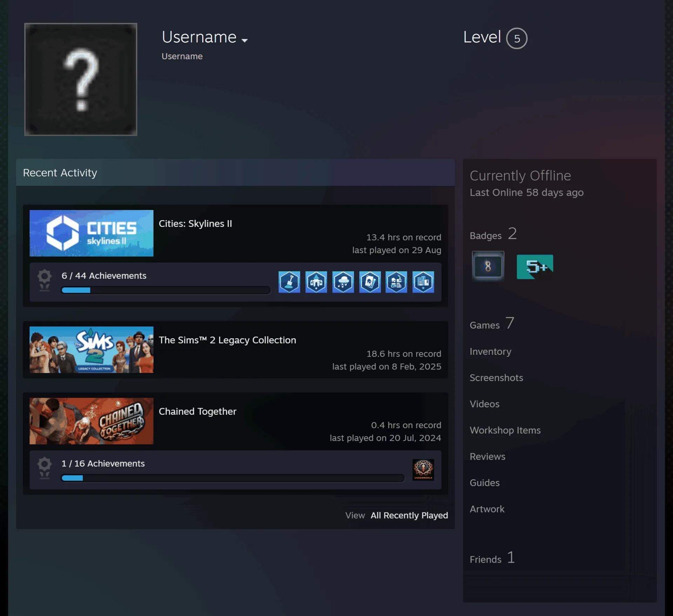Open the Guides link
The width and height of the screenshot is (673, 616).
pos(485,483)
